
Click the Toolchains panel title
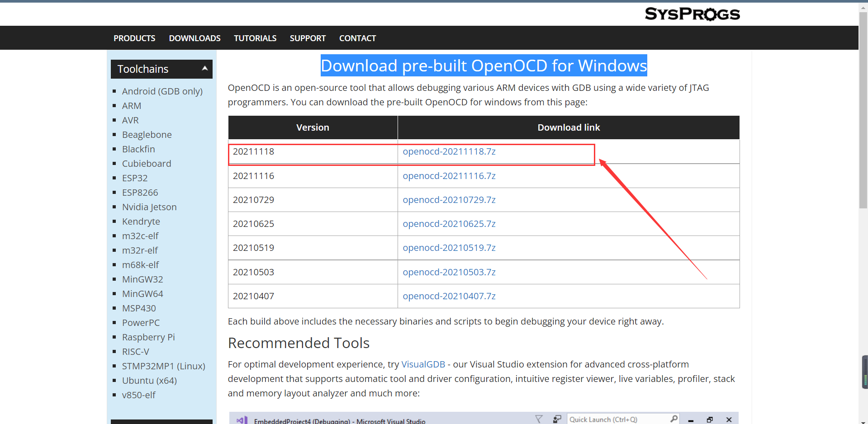pyautogui.click(x=143, y=69)
